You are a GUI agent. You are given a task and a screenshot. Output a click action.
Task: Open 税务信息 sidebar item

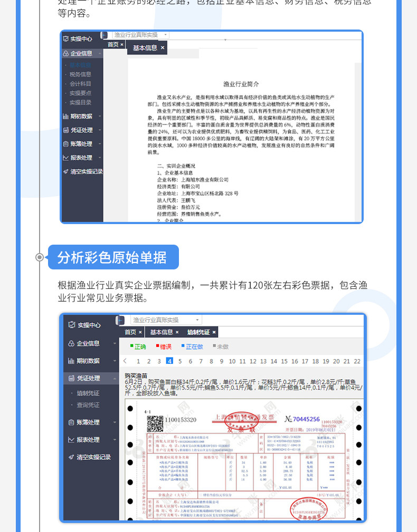80,74
